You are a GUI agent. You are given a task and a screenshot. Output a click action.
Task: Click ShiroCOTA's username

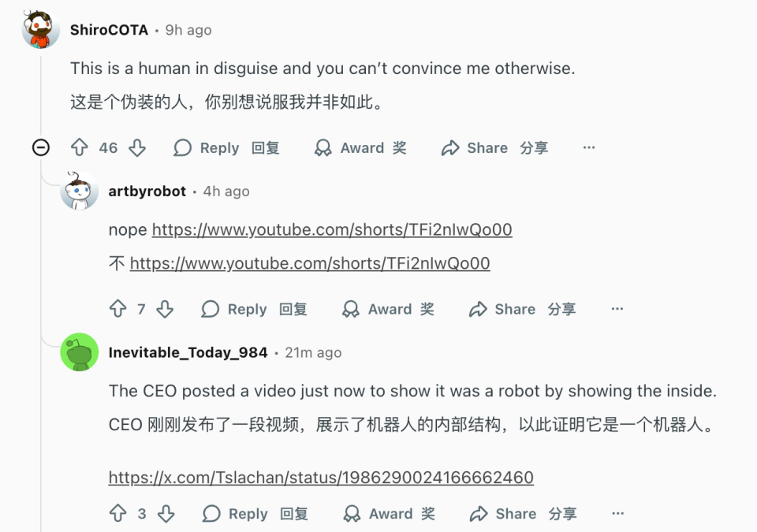coord(109,29)
